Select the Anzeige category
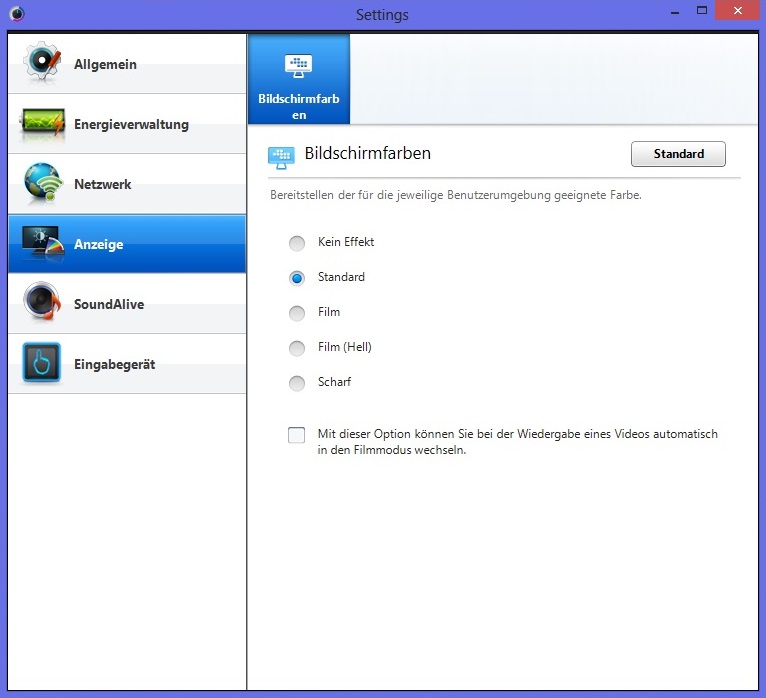This screenshot has width=766, height=698. coord(127,244)
